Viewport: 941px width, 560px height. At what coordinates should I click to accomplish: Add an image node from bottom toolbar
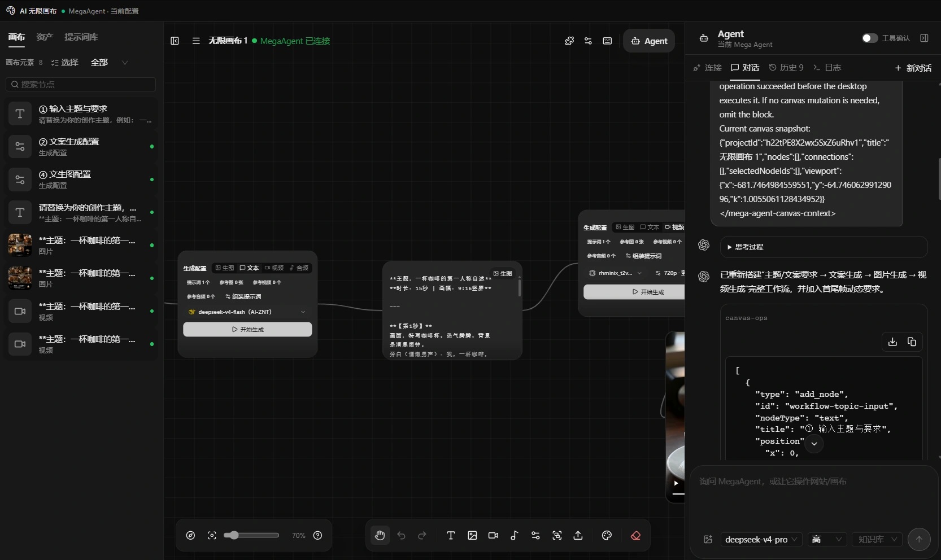(472, 535)
